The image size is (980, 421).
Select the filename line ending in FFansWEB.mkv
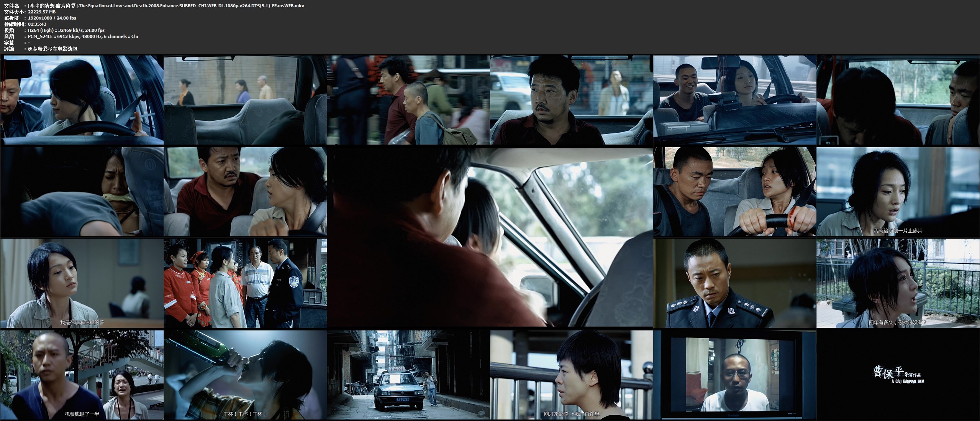click(166, 6)
